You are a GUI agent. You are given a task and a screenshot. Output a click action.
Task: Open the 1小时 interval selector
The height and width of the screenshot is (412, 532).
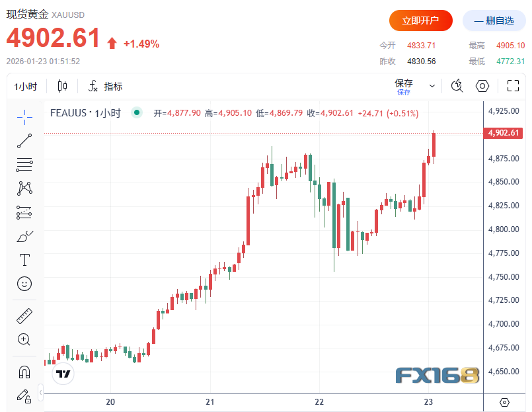point(24,86)
